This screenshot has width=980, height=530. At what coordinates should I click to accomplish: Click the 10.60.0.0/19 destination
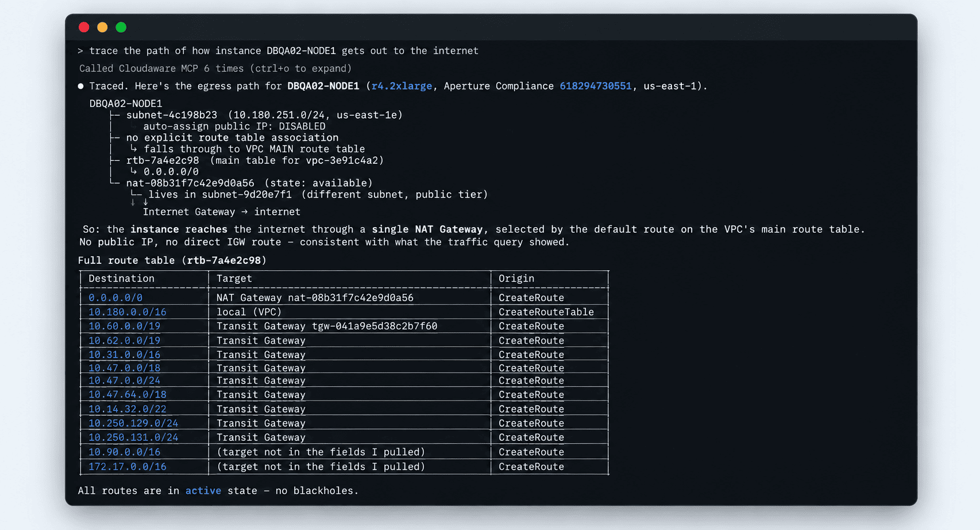124,326
